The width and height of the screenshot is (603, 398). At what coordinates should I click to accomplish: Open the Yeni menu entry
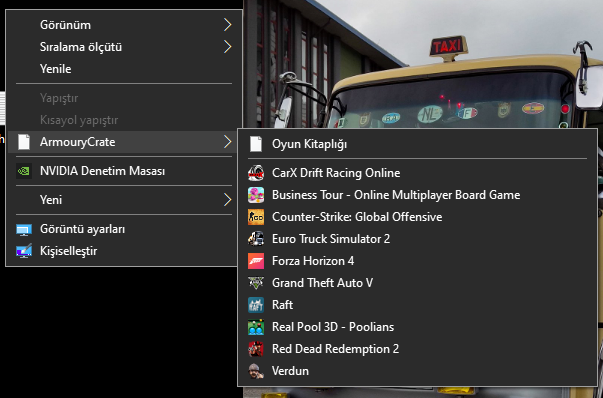coord(123,200)
